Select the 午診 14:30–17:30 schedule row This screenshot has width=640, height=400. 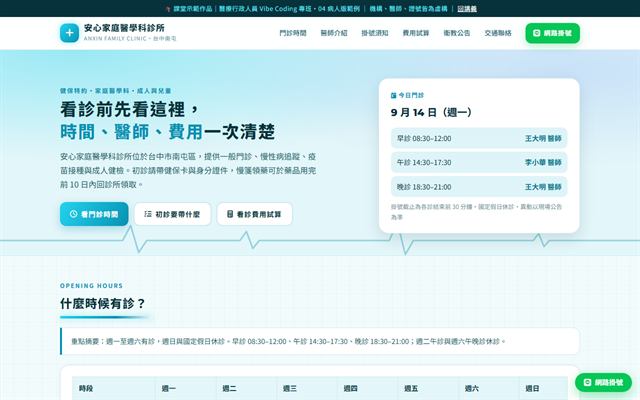coord(479,162)
